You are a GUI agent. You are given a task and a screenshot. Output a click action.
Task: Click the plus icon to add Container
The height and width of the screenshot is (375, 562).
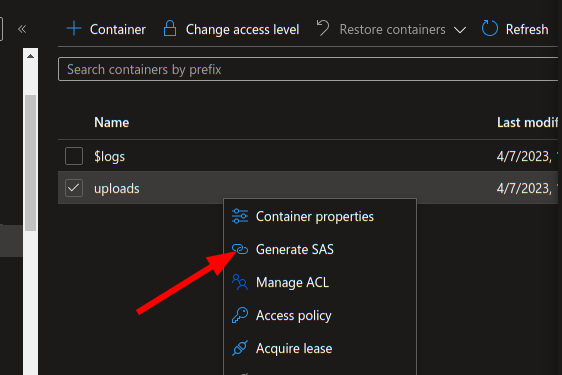pos(74,29)
